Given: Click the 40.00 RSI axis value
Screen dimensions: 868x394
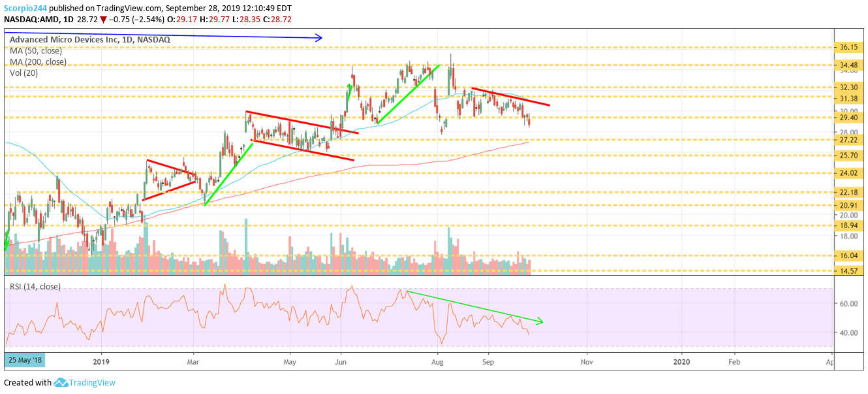Looking at the screenshot, I should (847, 333).
